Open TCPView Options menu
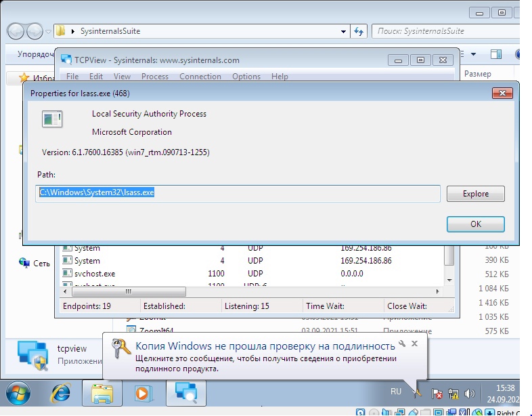This screenshot has width=532, height=416. tap(246, 77)
